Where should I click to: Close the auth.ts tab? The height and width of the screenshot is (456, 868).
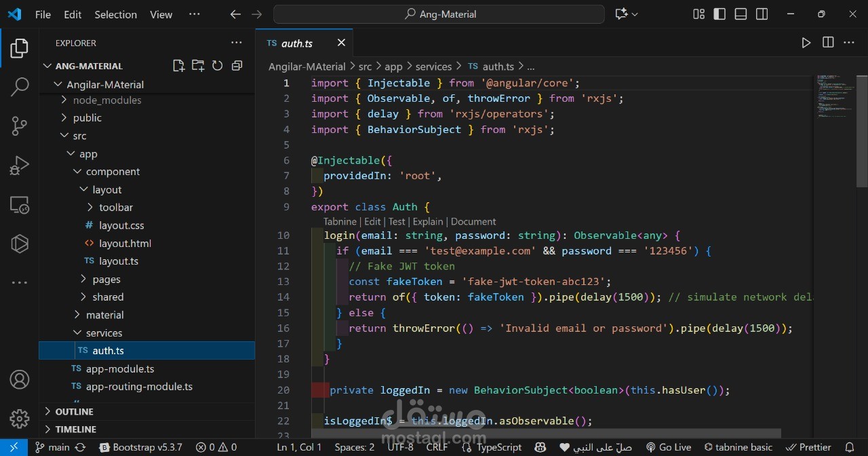(341, 43)
